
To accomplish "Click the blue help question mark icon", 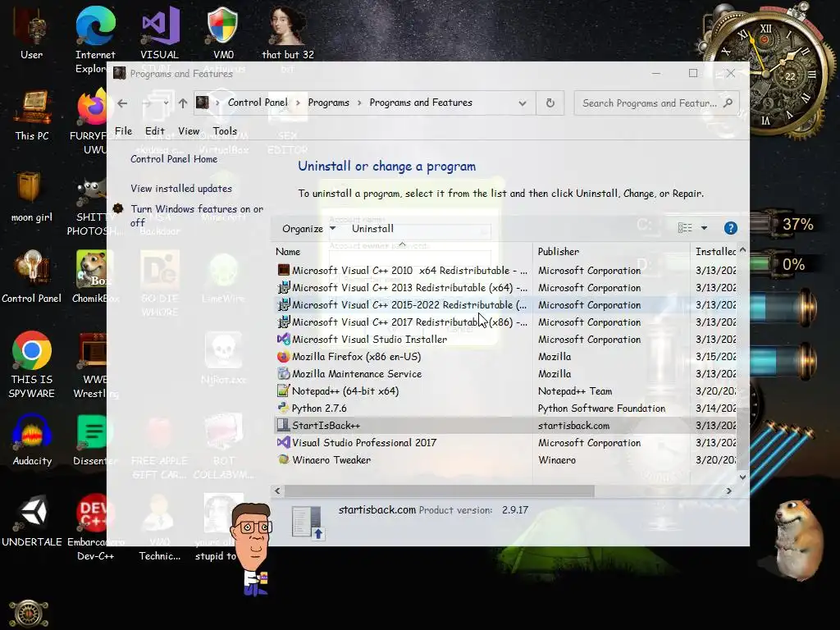I will tap(730, 228).
